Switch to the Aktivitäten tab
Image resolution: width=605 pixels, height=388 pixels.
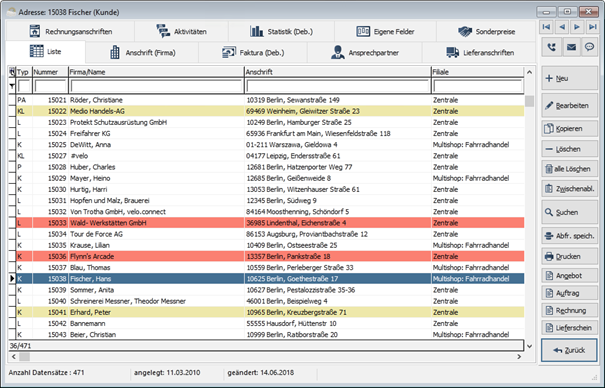coord(181,31)
